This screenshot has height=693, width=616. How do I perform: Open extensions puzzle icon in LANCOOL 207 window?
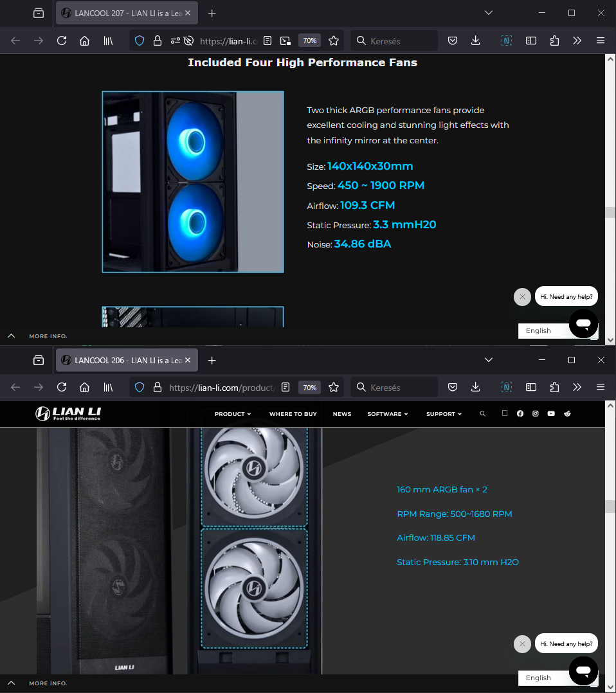(554, 40)
